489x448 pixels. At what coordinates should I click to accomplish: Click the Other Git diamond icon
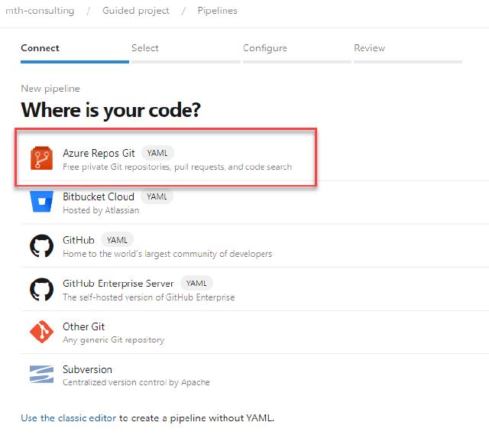[41, 333]
